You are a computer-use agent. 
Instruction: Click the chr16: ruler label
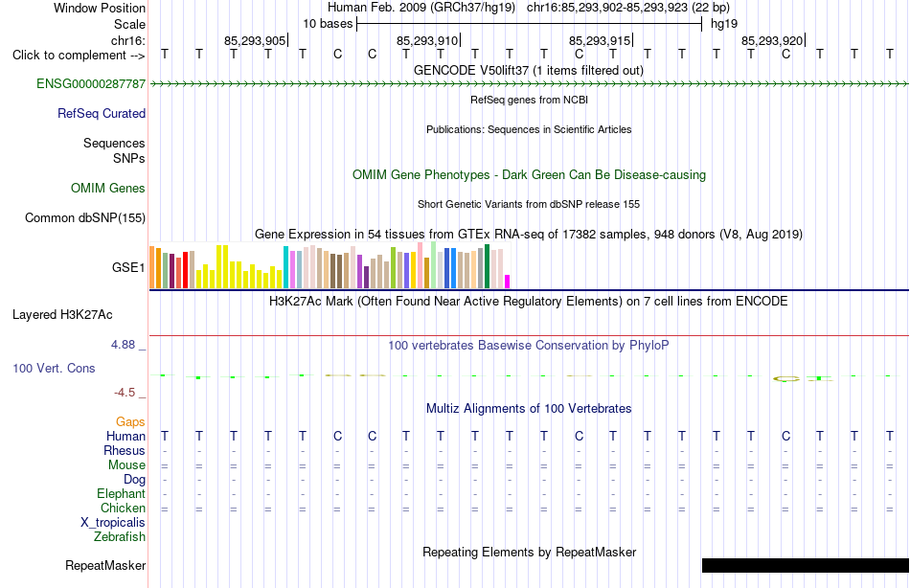click(x=128, y=40)
